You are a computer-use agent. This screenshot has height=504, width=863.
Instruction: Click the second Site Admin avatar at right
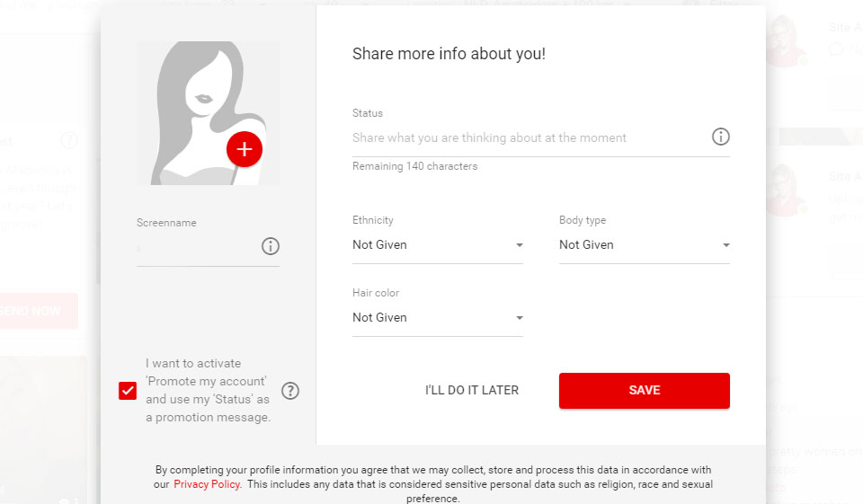coord(785,190)
